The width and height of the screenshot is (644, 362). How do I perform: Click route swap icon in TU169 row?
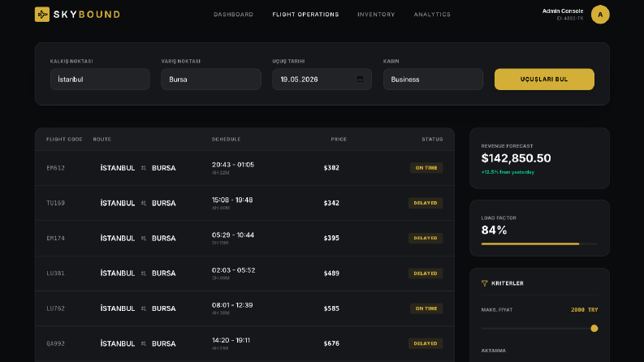click(x=144, y=203)
